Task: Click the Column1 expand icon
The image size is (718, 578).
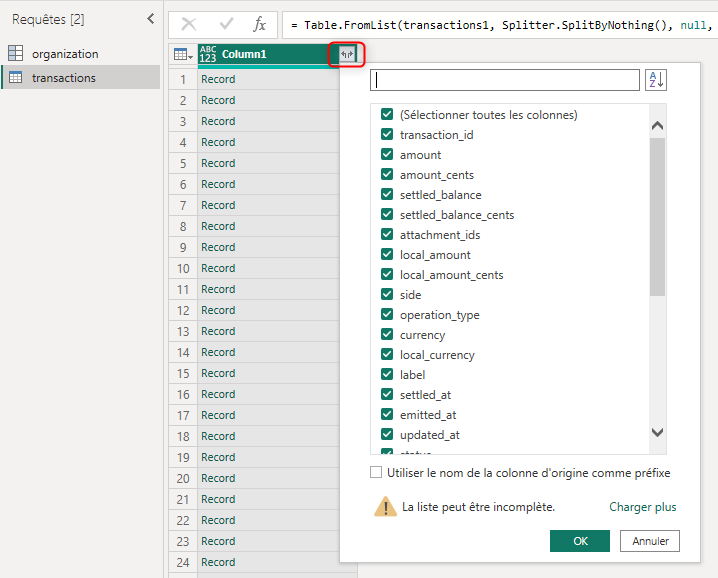Action: click(x=347, y=55)
